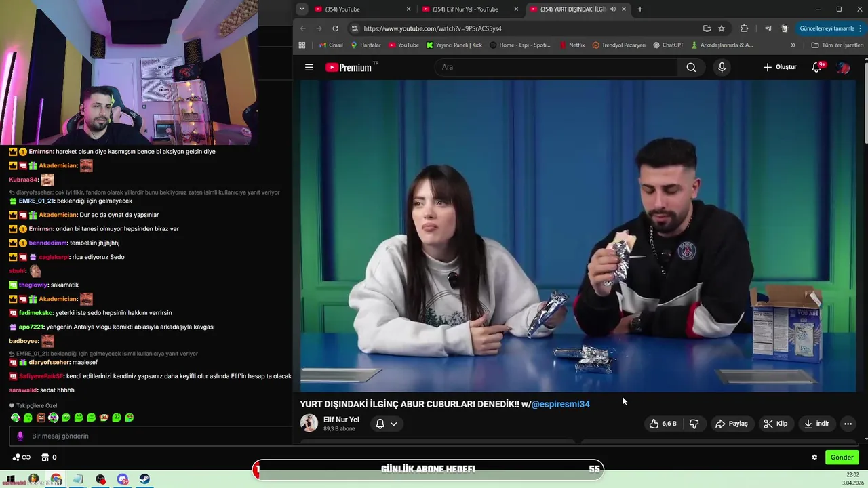
Task: Expand the subscription bell notification dropdown
Action: [x=387, y=424]
